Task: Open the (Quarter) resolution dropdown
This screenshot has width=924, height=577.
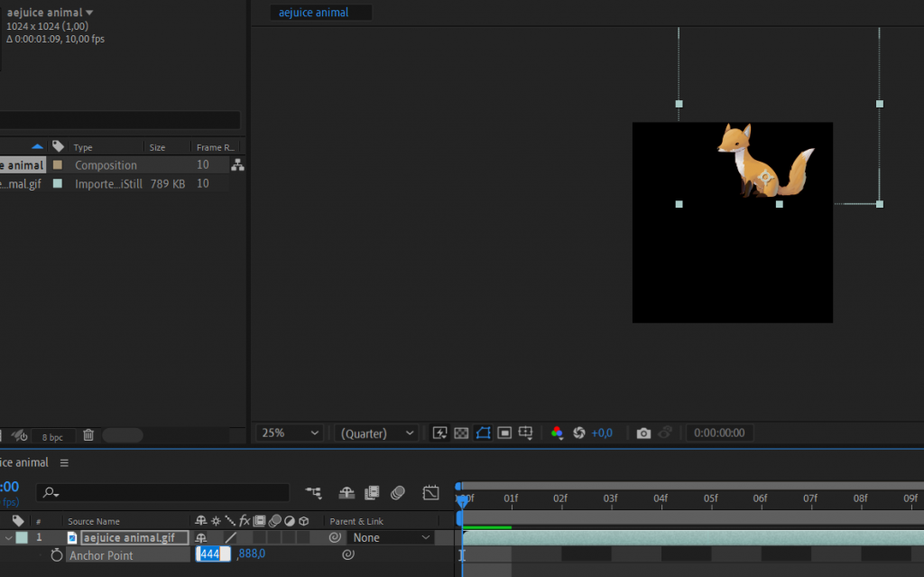Action: [x=375, y=433]
